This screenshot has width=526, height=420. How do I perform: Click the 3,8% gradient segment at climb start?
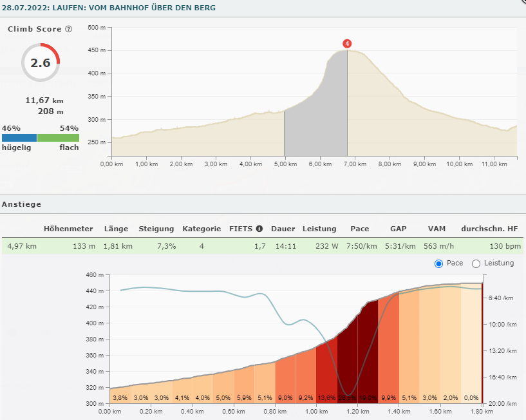pos(120,394)
